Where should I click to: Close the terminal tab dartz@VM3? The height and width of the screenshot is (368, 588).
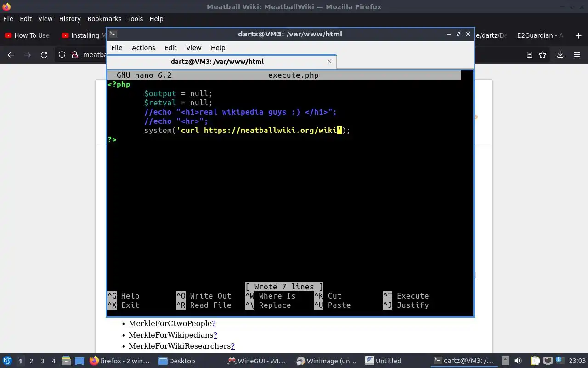point(329,61)
